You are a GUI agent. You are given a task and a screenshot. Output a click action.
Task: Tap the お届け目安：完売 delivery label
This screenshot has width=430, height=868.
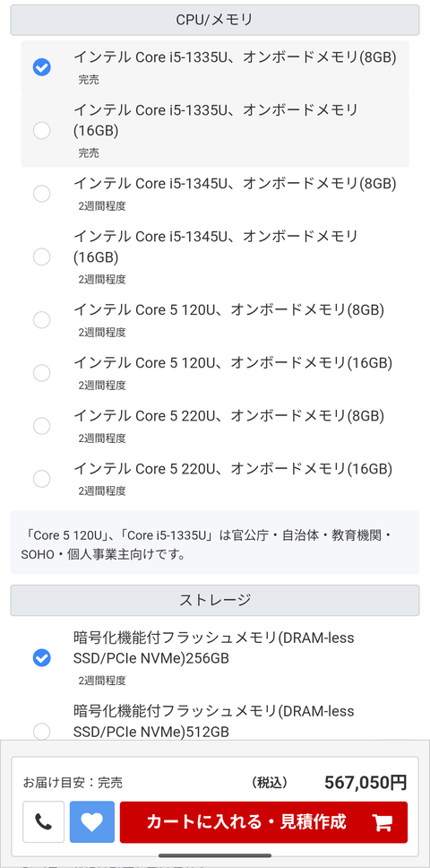tap(73, 783)
